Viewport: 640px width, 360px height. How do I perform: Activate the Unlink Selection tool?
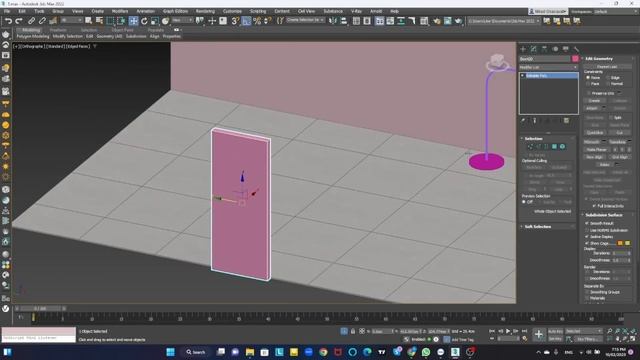click(42, 21)
